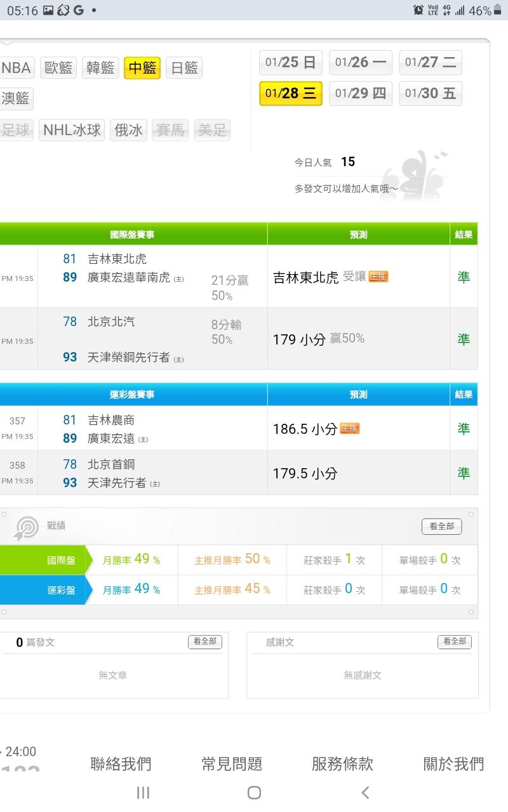
Task: Click 運彩盤 單場殺手 0 次 stat
Action: (430, 589)
